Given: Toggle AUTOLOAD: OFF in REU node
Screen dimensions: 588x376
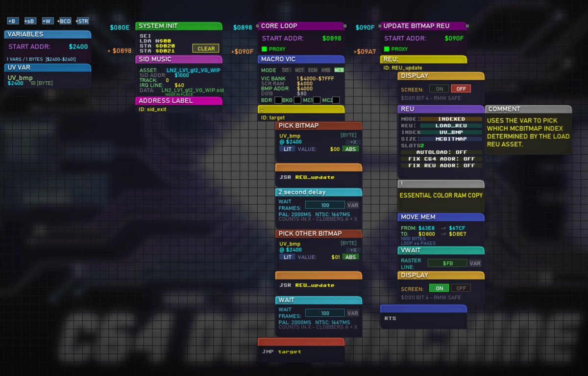Looking at the screenshot, I should (x=441, y=152).
